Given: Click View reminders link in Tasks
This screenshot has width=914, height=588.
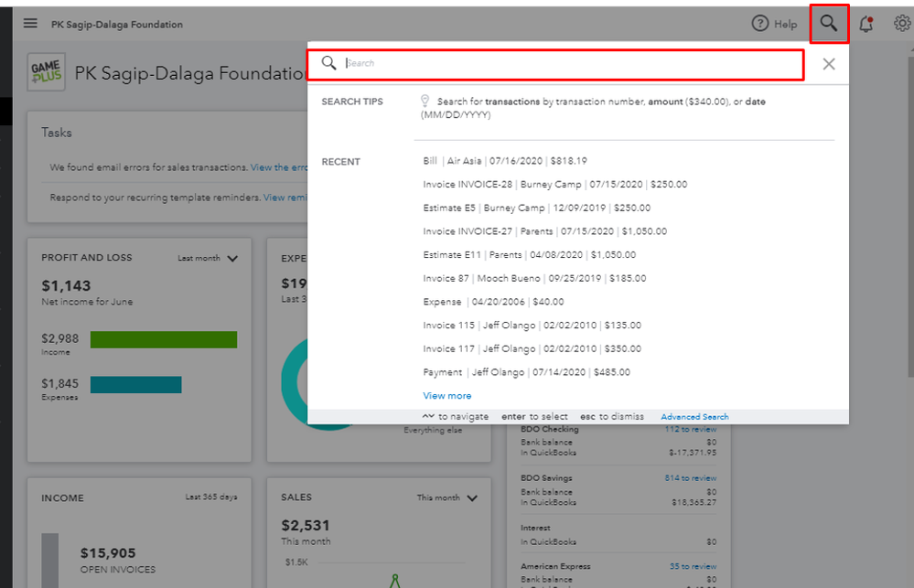Looking at the screenshot, I should [x=285, y=198].
